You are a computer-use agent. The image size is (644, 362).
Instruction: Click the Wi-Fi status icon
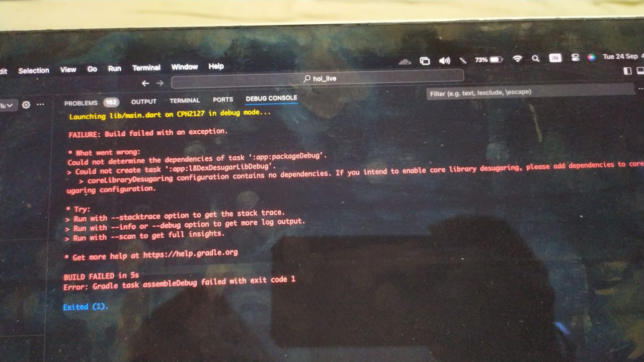(517, 59)
